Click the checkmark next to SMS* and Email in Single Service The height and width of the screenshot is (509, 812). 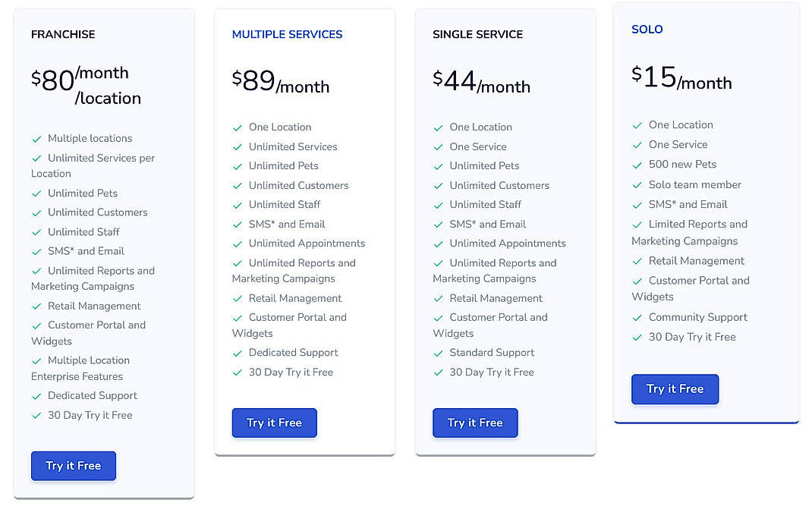439,224
